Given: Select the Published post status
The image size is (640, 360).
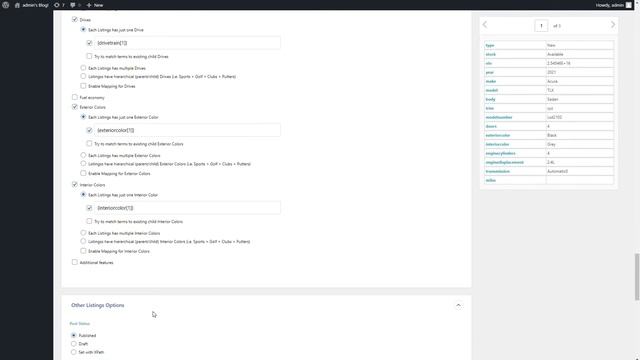Looking at the screenshot, I should [73, 335].
